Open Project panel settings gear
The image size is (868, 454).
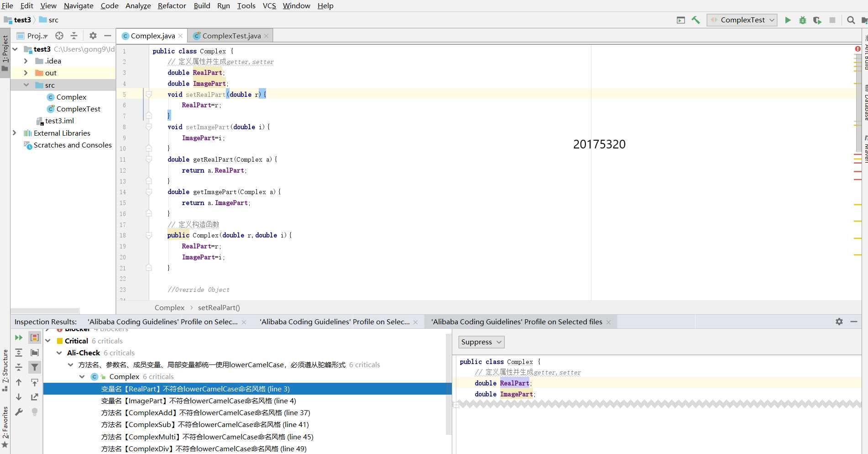(93, 36)
